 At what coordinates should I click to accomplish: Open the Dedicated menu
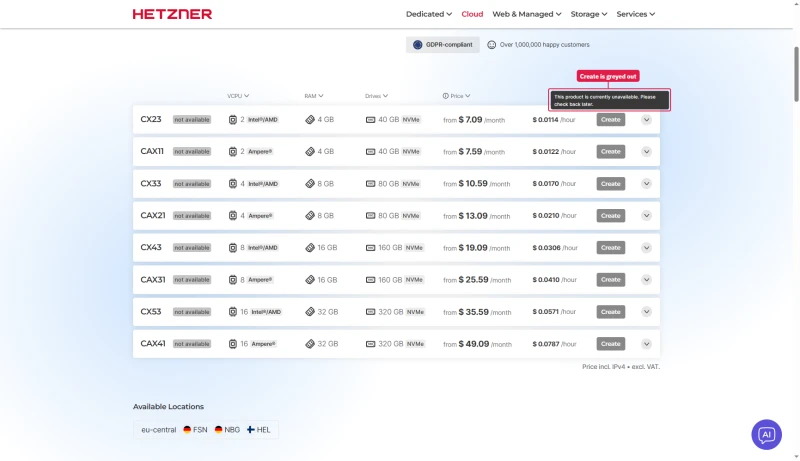click(x=429, y=14)
